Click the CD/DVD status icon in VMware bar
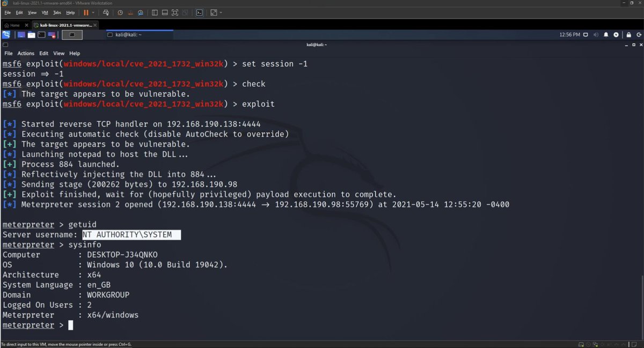Viewport: 644px width, 348px height. point(589,344)
